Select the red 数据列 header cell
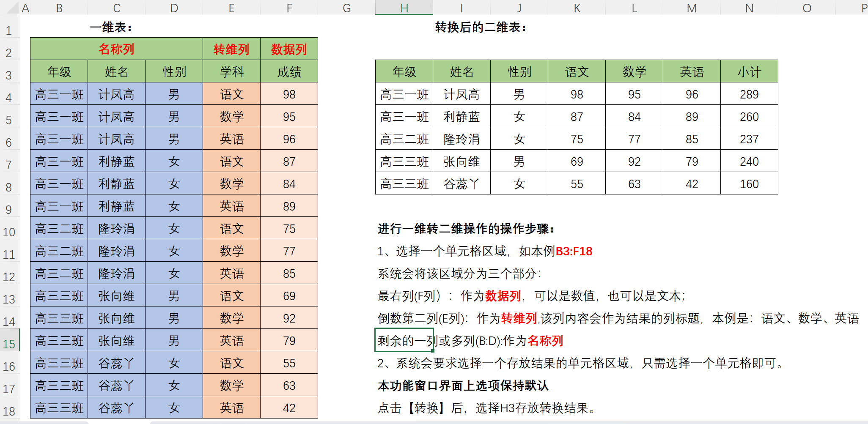This screenshot has width=868, height=424. tap(289, 49)
